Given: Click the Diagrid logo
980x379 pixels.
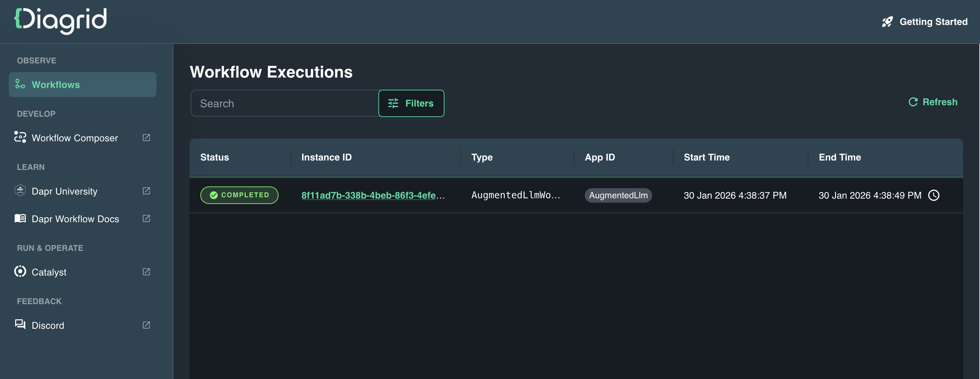Looking at the screenshot, I should (x=61, y=21).
